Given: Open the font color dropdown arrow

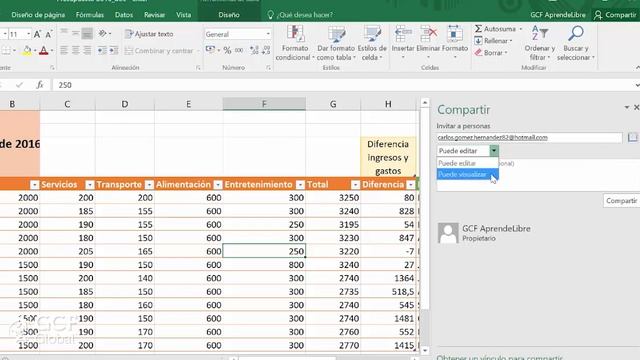Looking at the screenshot, I should (52, 51).
